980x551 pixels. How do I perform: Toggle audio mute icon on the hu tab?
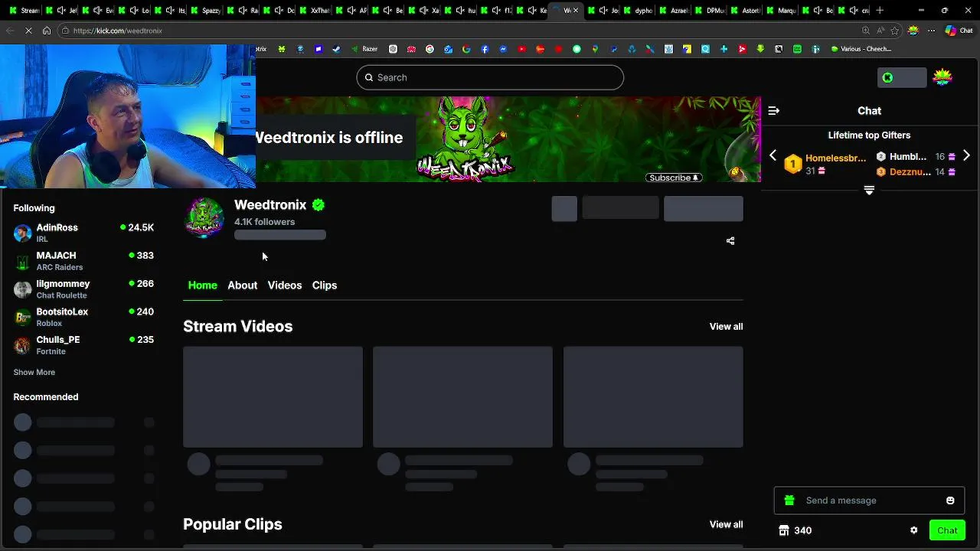click(461, 11)
